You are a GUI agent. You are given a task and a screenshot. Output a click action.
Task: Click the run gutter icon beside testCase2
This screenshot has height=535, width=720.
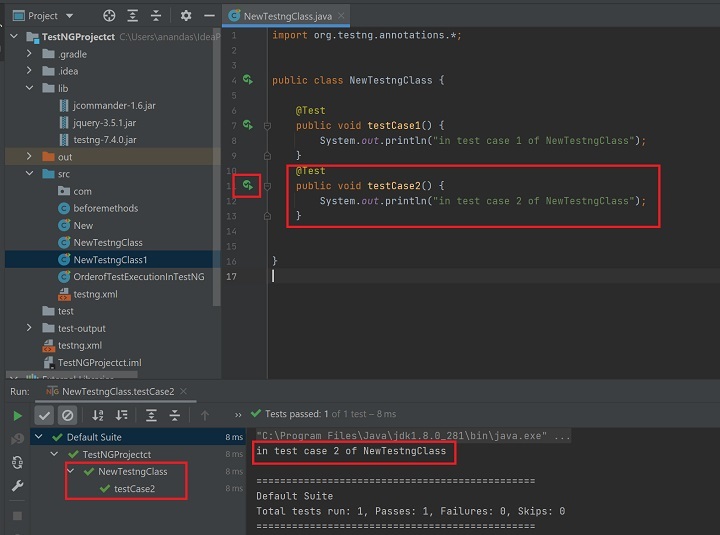click(247, 186)
